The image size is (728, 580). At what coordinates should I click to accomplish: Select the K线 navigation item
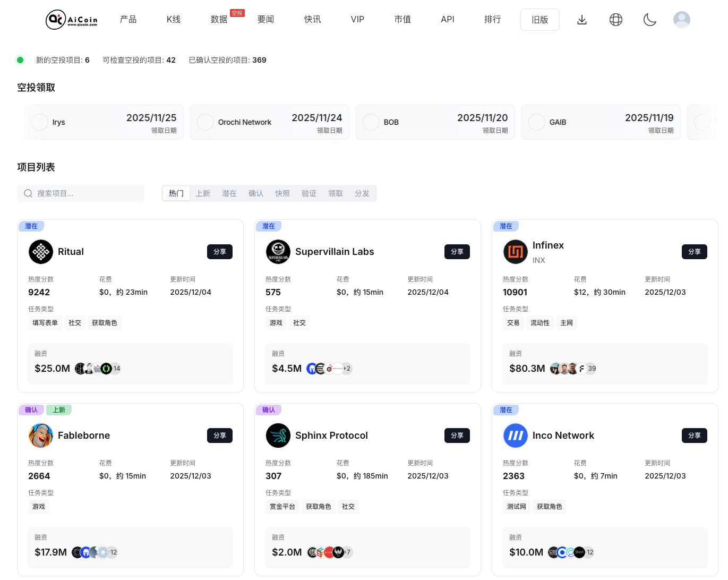pyautogui.click(x=173, y=20)
